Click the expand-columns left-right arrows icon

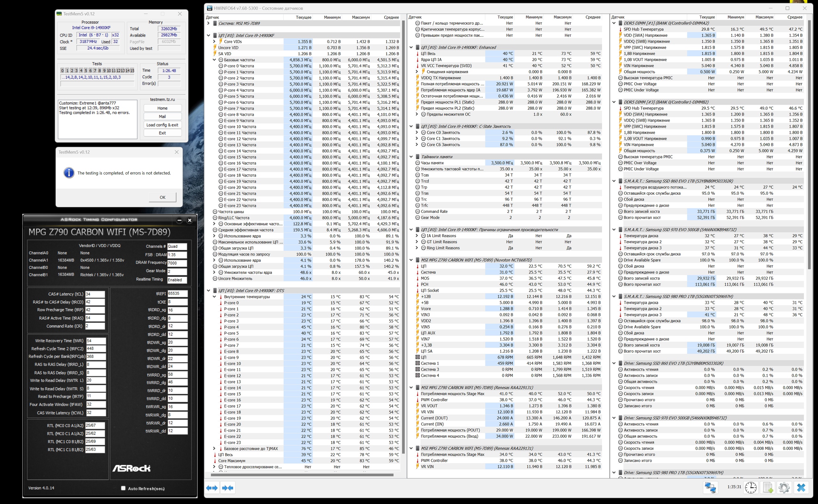(x=212, y=488)
